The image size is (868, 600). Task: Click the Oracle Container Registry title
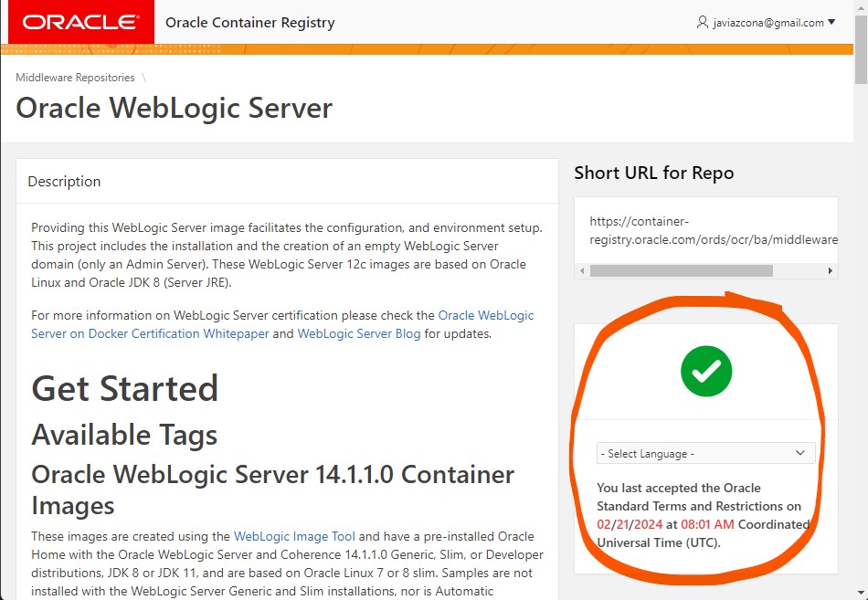coord(250,23)
